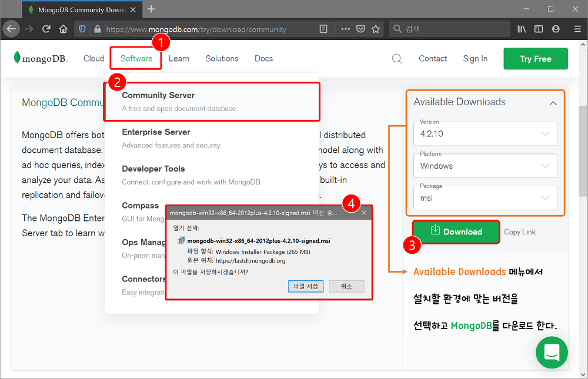
Task: Open the Learn navigation menu
Action: 179,59
